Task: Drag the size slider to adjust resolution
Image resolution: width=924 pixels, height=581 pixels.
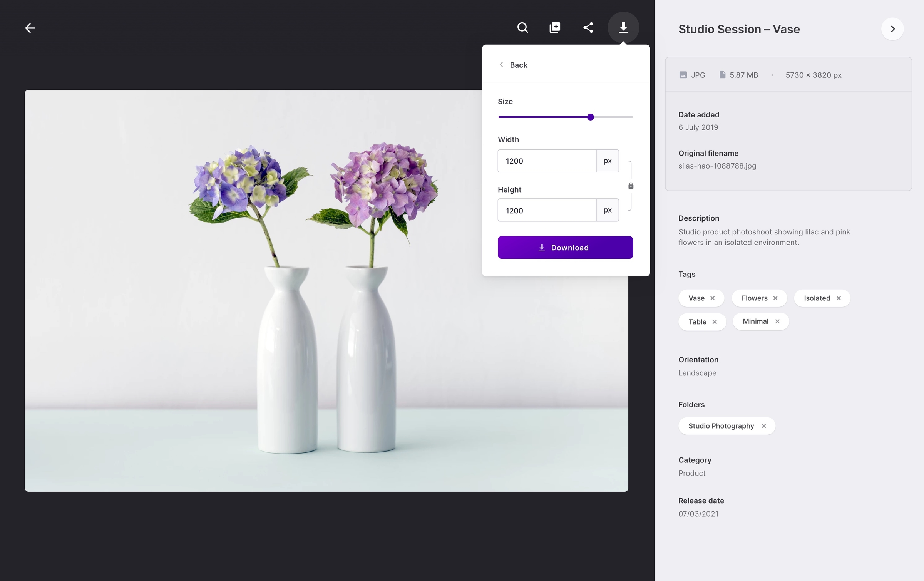Action: coord(590,118)
